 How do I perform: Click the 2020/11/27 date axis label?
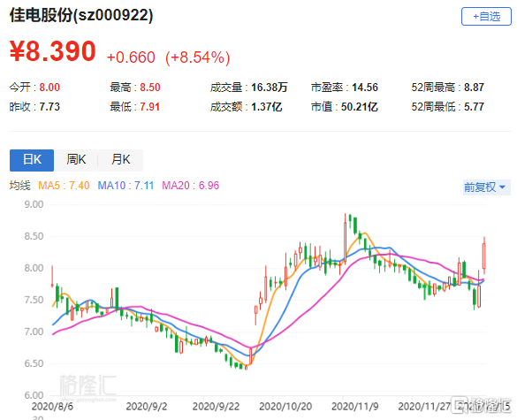424,407
